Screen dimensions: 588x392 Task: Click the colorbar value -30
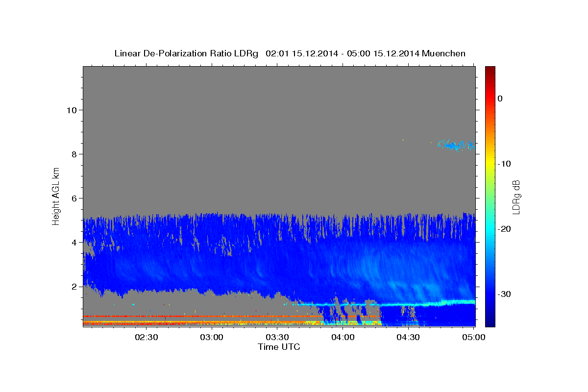pyautogui.click(x=504, y=294)
